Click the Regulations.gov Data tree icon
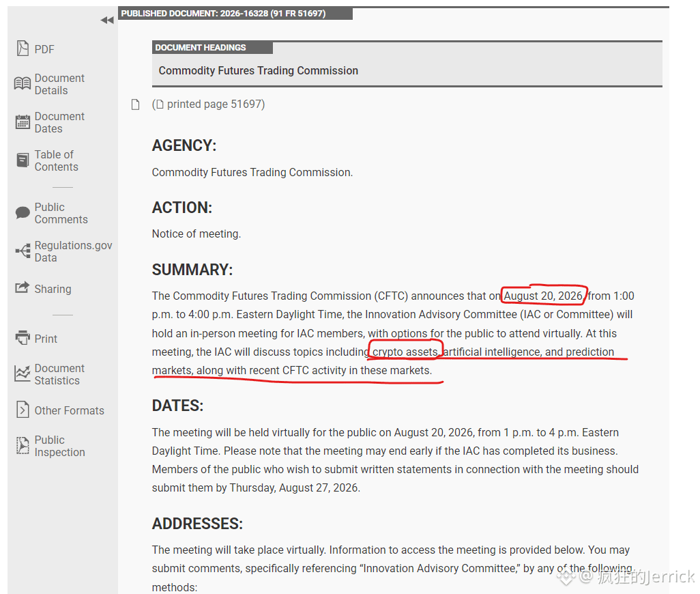Viewport: 700px width, 594px height. (23, 251)
